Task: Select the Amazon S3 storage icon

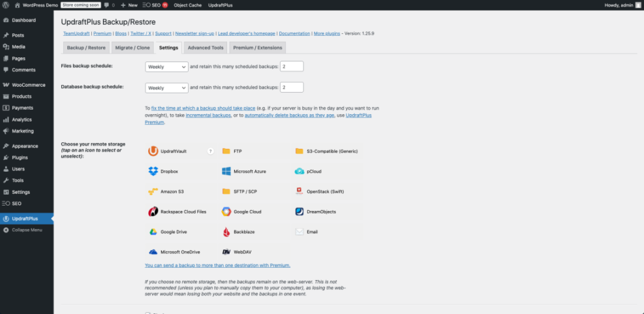Action: [x=153, y=191]
